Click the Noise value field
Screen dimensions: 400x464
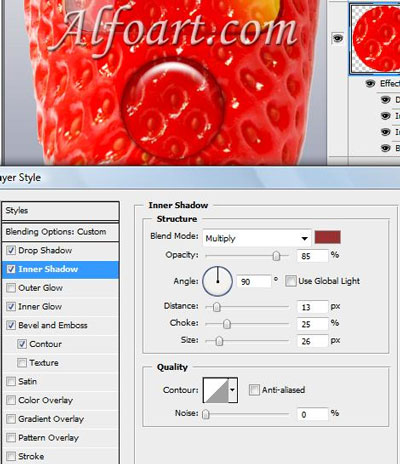pyautogui.click(x=312, y=414)
